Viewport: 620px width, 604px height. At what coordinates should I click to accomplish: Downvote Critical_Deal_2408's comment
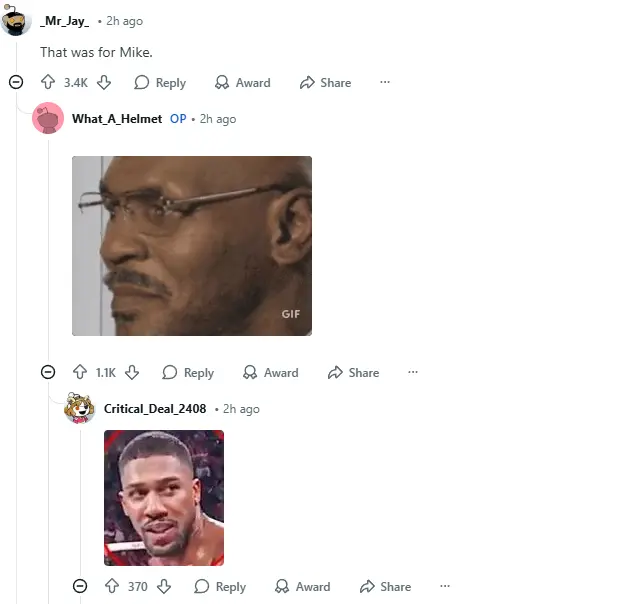[164, 586]
